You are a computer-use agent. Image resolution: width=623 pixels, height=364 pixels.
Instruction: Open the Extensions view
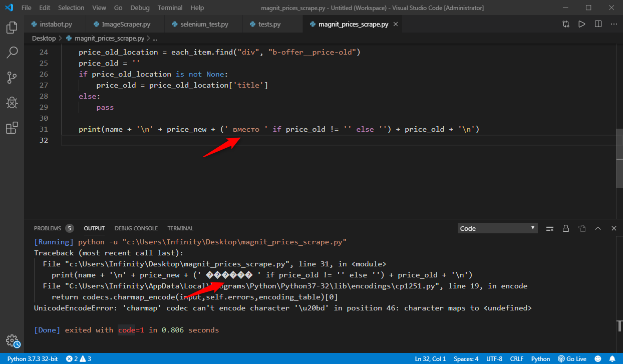click(x=12, y=128)
